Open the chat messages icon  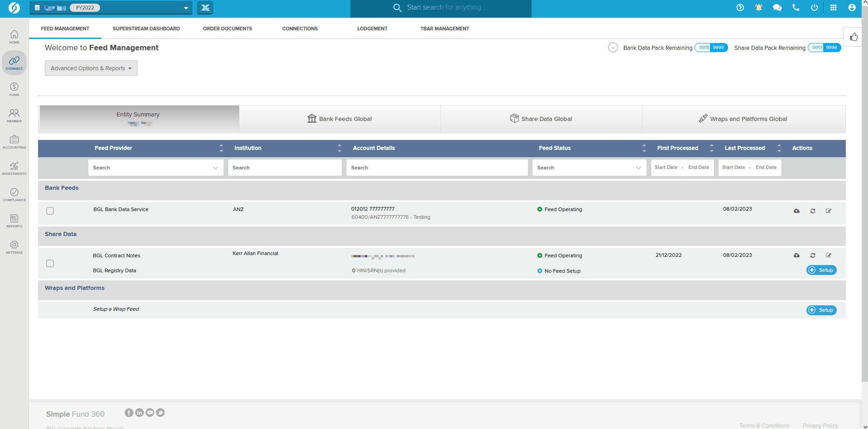click(777, 8)
